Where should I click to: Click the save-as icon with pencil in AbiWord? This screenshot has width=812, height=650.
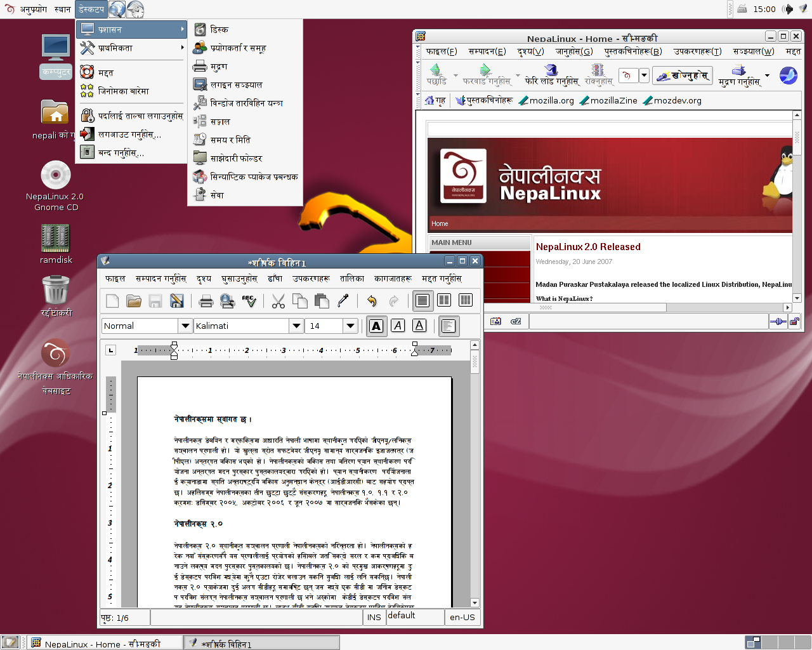click(x=177, y=301)
